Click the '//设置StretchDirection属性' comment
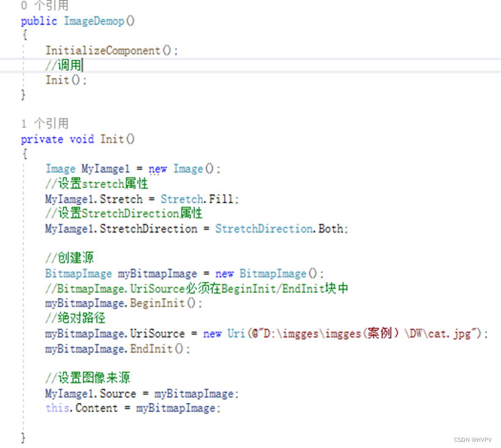 [x=123, y=213]
